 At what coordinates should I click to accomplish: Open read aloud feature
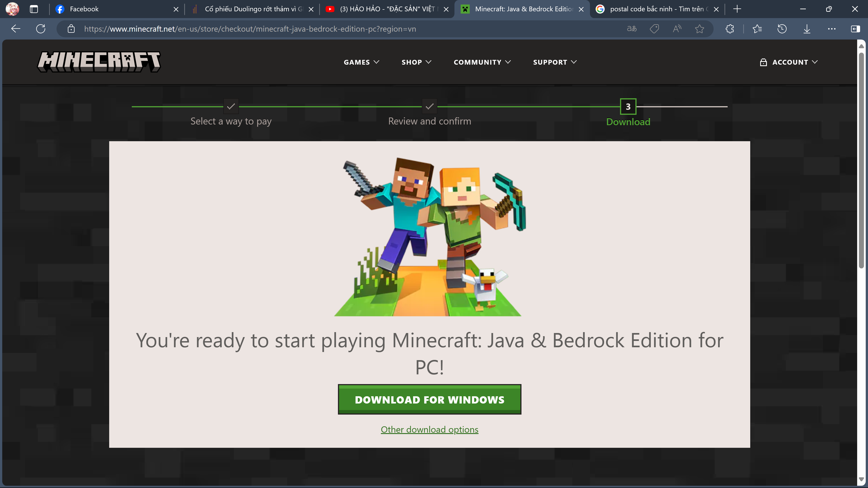pyautogui.click(x=677, y=29)
